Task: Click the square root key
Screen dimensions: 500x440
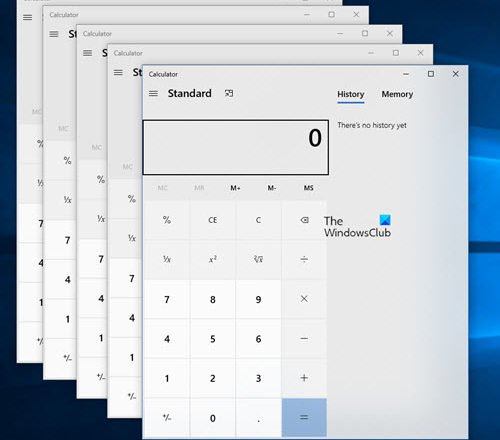Action: pyautogui.click(x=258, y=259)
